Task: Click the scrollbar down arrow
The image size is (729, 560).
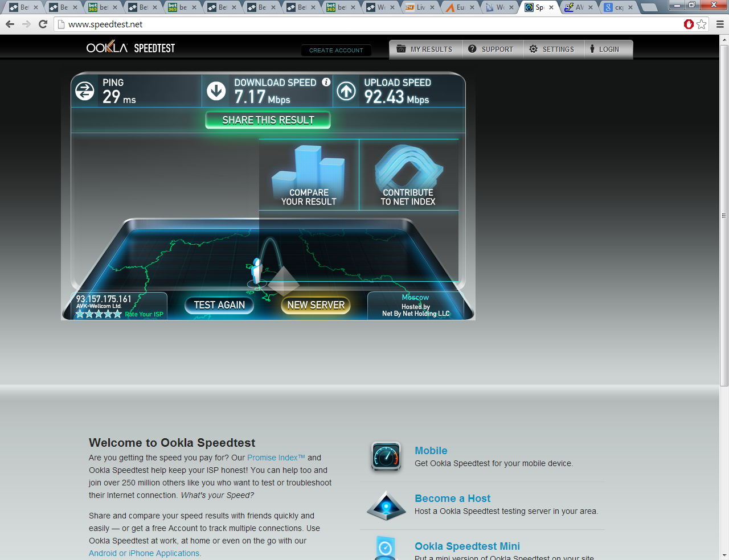Action: tap(724, 555)
